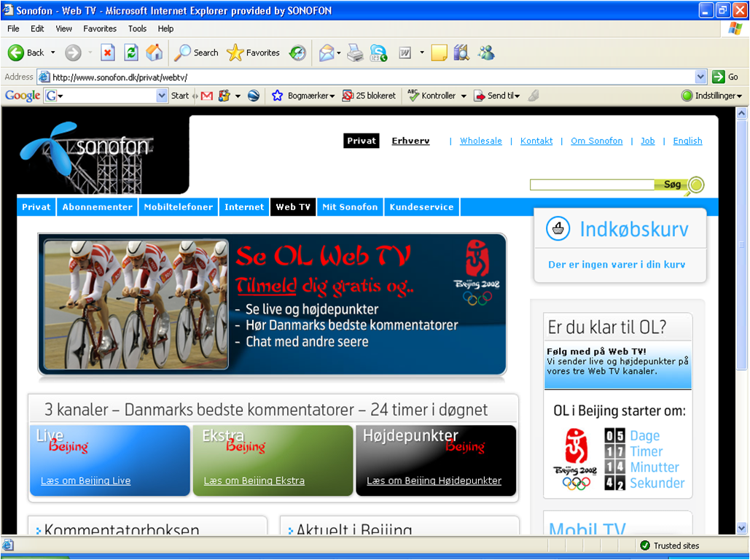Open the Edit menu

(x=37, y=28)
